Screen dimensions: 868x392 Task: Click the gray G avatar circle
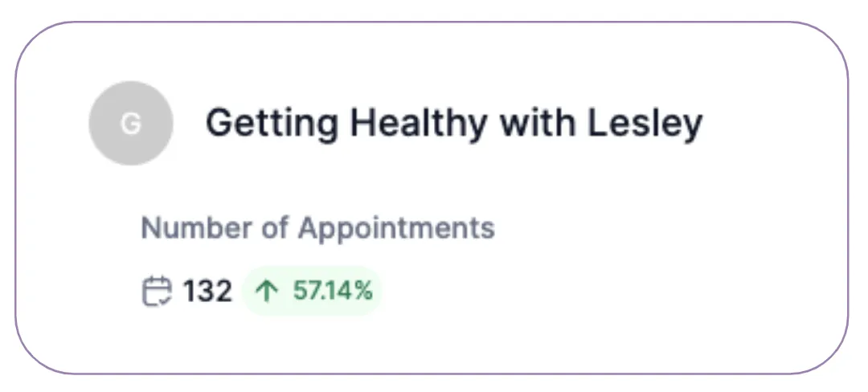pyautogui.click(x=131, y=123)
